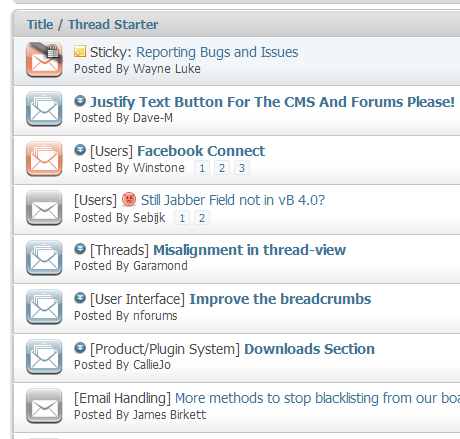Jump to first unread in Improve the breadcrumbs

[x=80, y=298]
